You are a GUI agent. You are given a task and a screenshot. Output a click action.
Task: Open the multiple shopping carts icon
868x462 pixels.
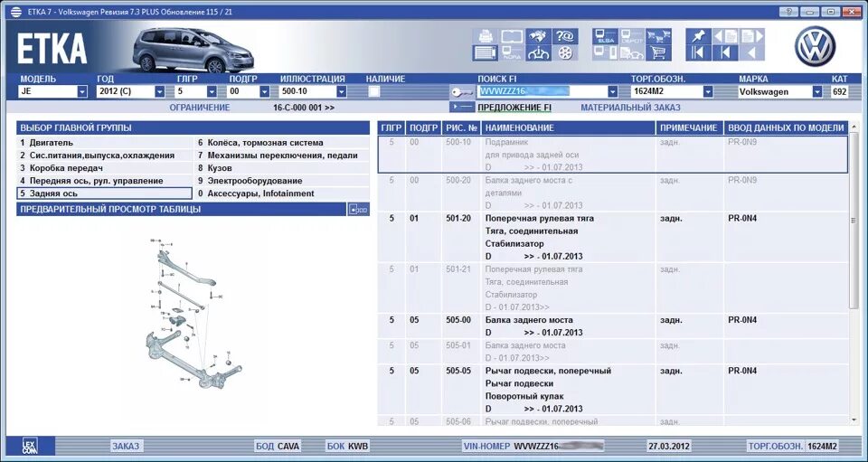(658, 36)
